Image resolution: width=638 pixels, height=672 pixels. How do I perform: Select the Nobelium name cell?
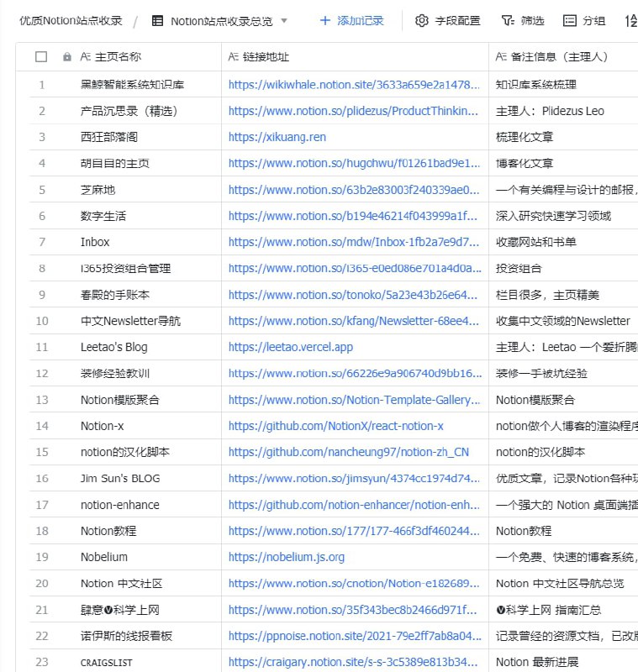(104, 557)
